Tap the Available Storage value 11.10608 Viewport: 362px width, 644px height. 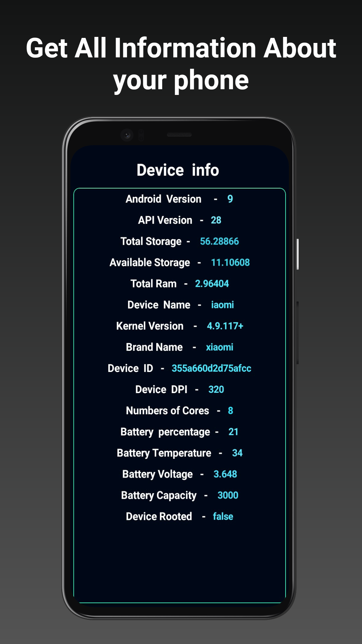click(230, 262)
